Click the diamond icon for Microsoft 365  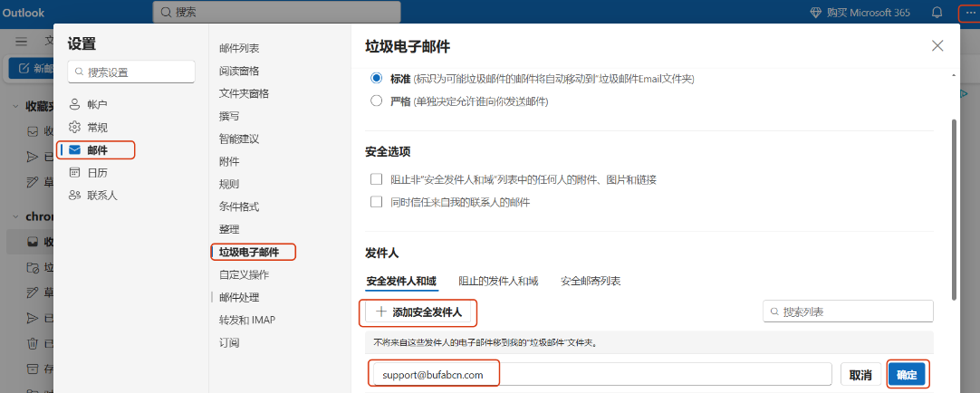point(816,13)
